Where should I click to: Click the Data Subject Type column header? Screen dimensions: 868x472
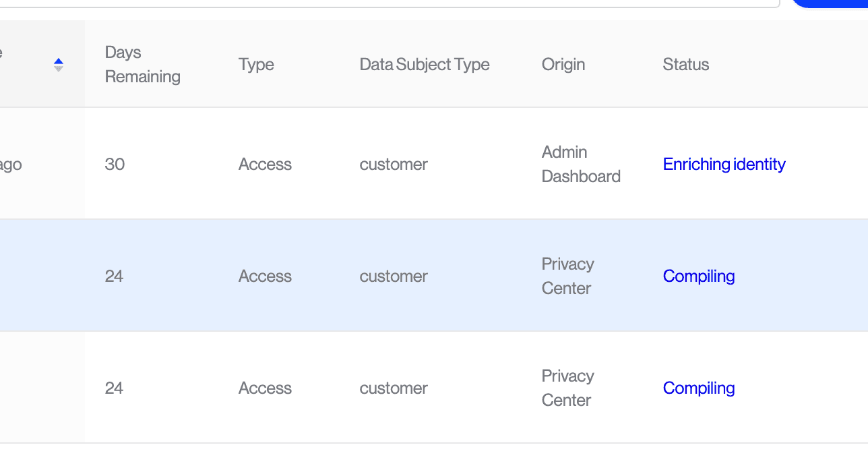tap(424, 65)
